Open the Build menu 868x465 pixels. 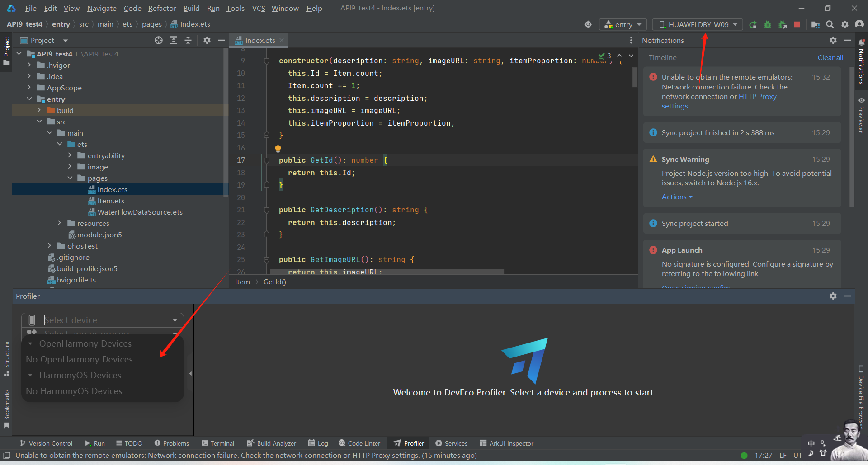pyautogui.click(x=191, y=8)
